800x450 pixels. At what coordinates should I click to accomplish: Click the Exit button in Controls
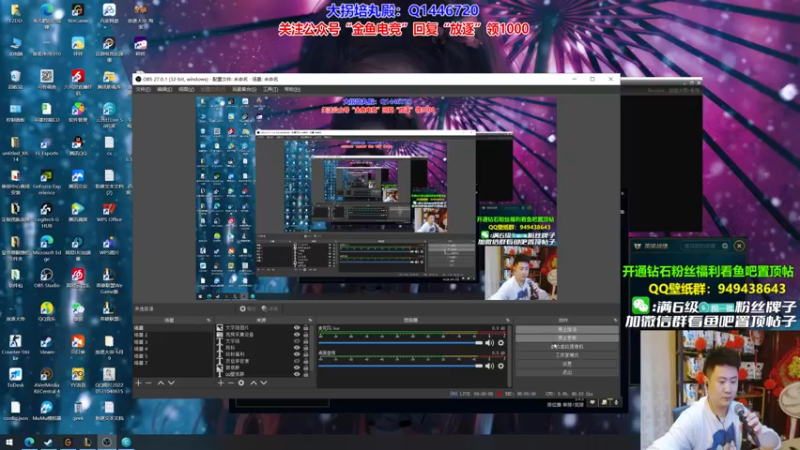567,372
